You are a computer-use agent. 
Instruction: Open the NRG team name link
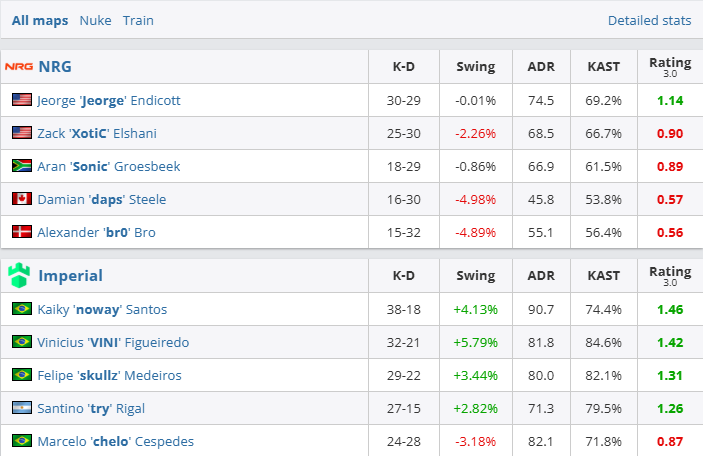pos(55,67)
